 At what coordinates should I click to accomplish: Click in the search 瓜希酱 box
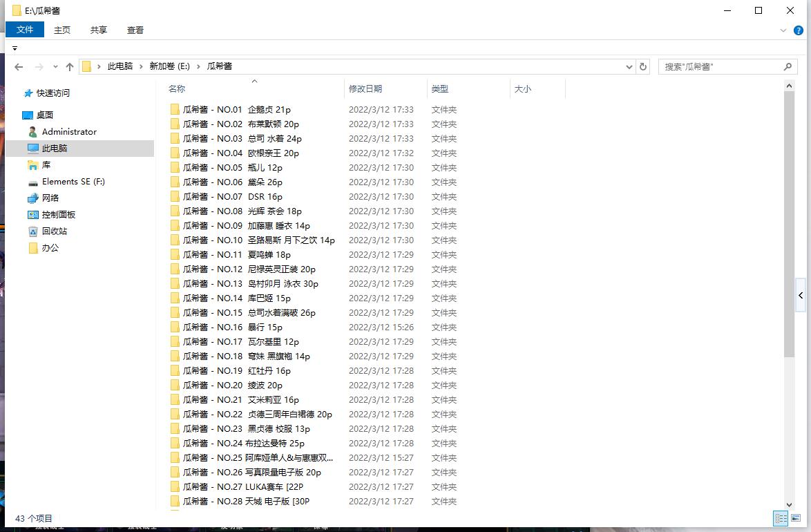(x=718, y=67)
